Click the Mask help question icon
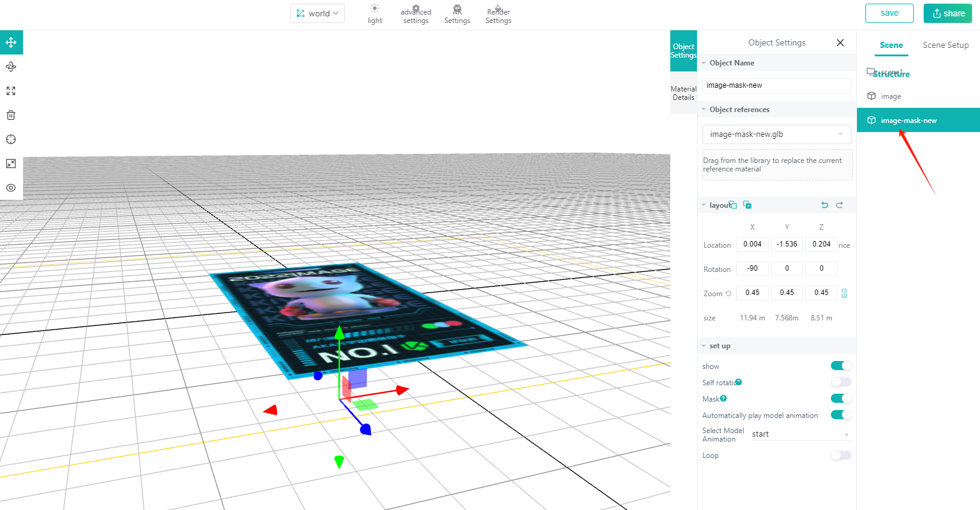The width and height of the screenshot is (980, 510). (723, 398)
